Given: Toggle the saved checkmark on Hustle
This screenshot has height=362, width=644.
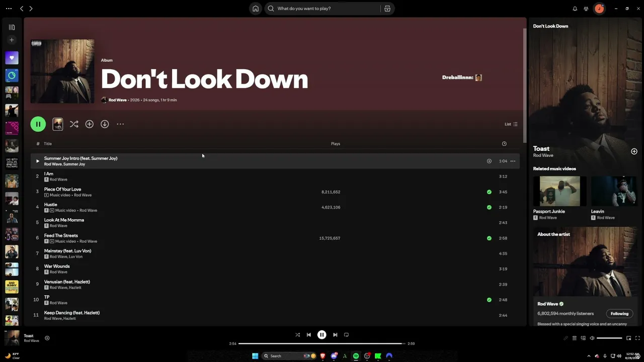Looking at the screenshot, I should click(x=489, y=207).
